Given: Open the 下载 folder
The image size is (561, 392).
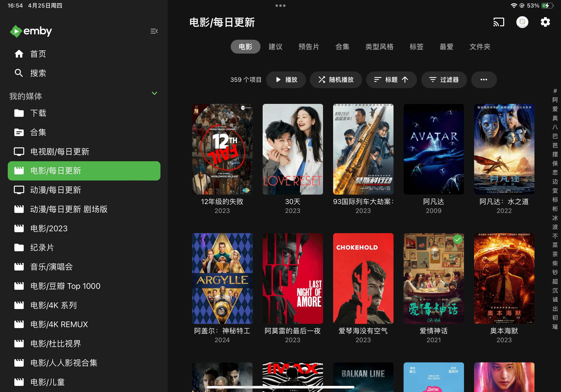Looking at the screenshot, I should (84, 113).
